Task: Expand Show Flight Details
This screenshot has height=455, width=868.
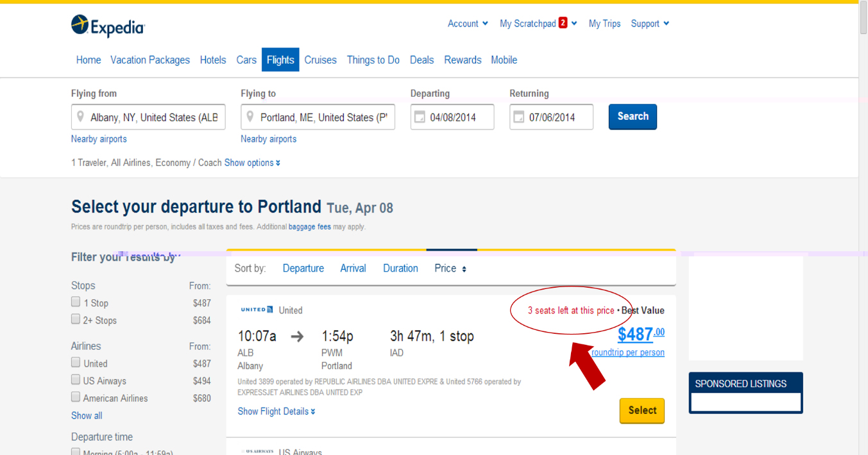Action: [x=277, y=411]
